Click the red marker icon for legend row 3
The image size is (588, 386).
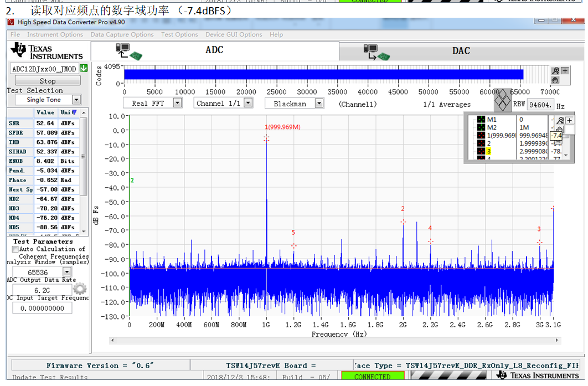coord(481,151)
